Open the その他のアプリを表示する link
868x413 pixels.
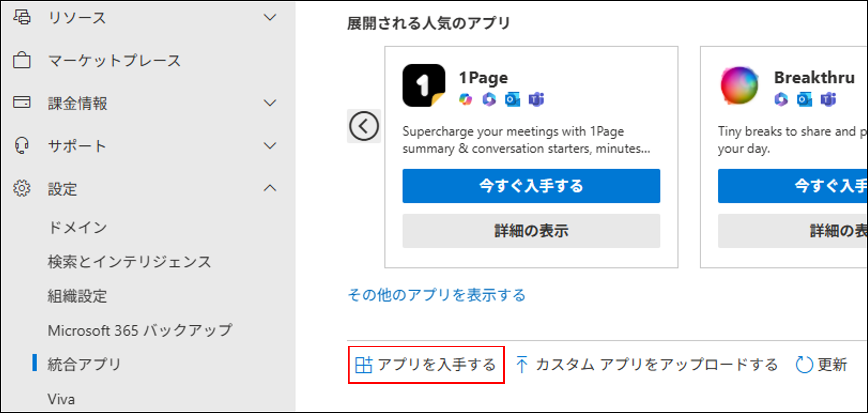click(436, 295)
